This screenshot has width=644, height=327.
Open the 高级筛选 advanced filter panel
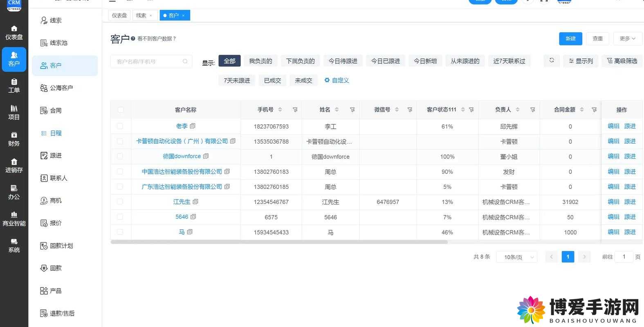pos(622,61)
